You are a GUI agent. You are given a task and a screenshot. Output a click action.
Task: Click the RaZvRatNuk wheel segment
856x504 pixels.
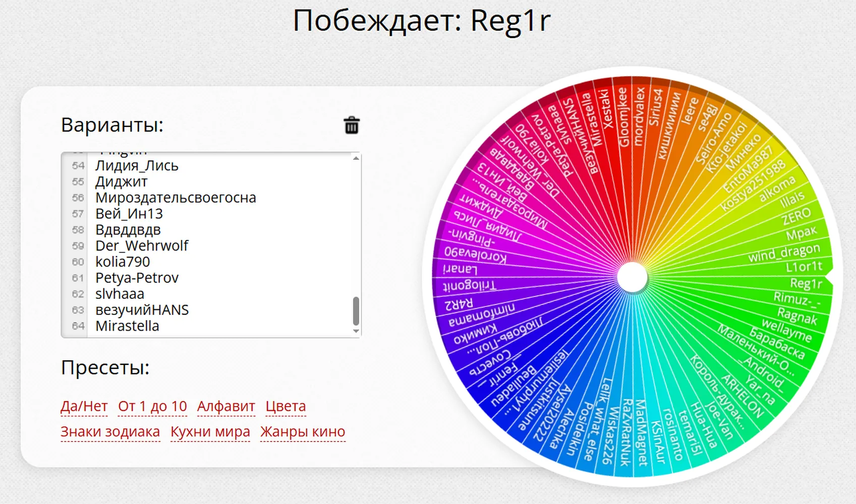(x=625, y=432)
